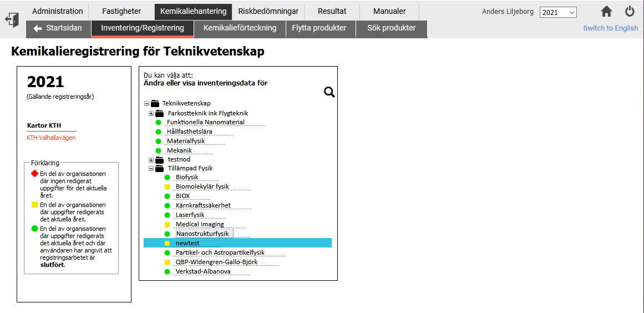Screen dimensions: 644x313
Task: Select Mekanik in the tree
Action: coord(179,151)
